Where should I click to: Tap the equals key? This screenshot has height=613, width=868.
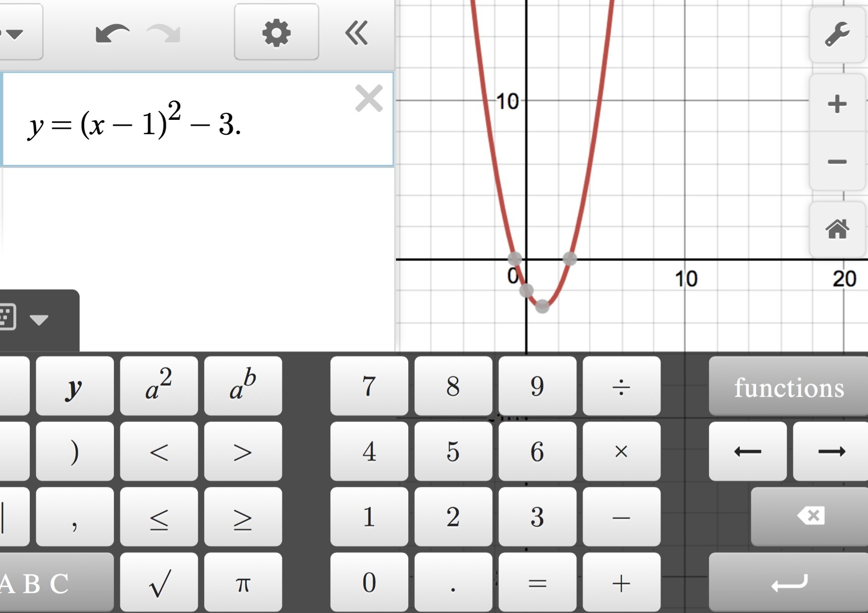pos(538,582)
